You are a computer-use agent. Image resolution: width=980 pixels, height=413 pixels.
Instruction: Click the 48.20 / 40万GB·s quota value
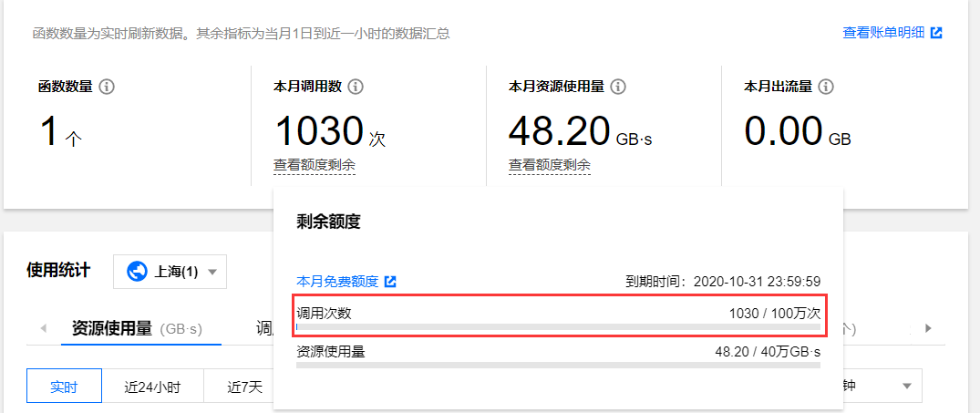(768, 352)
